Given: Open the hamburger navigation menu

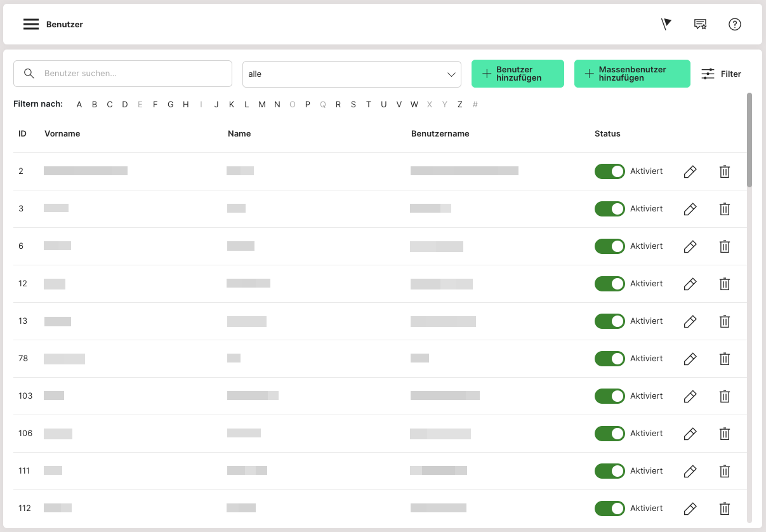Looking at the screenshot, I should click(x=31, y=25).
